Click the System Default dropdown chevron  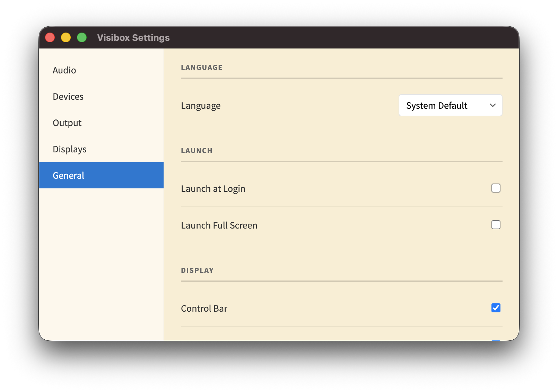tap(493, 106)
